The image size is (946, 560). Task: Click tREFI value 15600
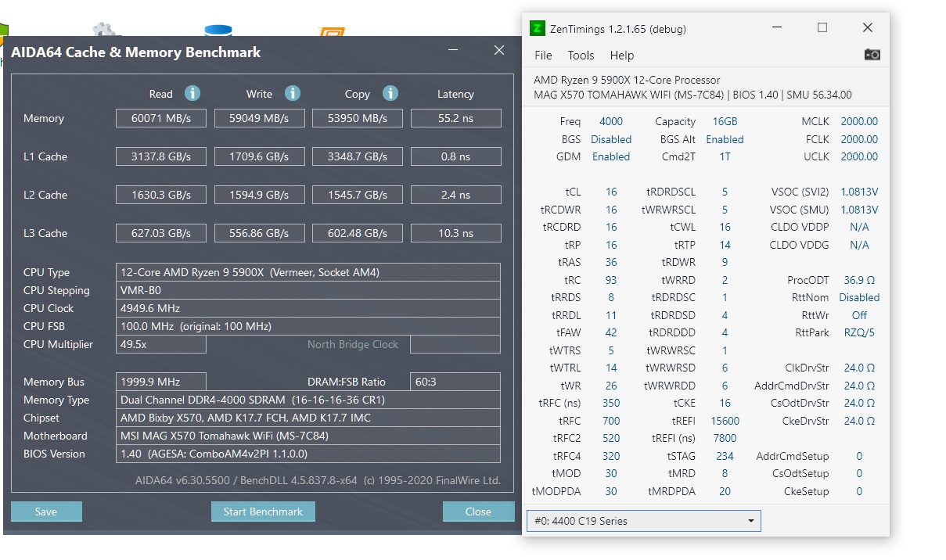[725, 421]
